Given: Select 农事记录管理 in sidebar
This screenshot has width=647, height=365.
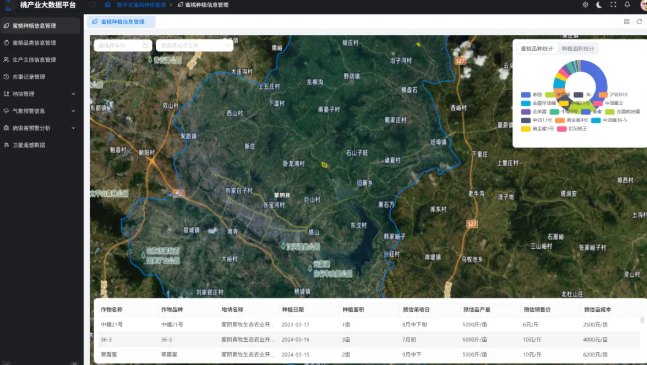Looking at the screenshot, I should (x=40, y=77).
